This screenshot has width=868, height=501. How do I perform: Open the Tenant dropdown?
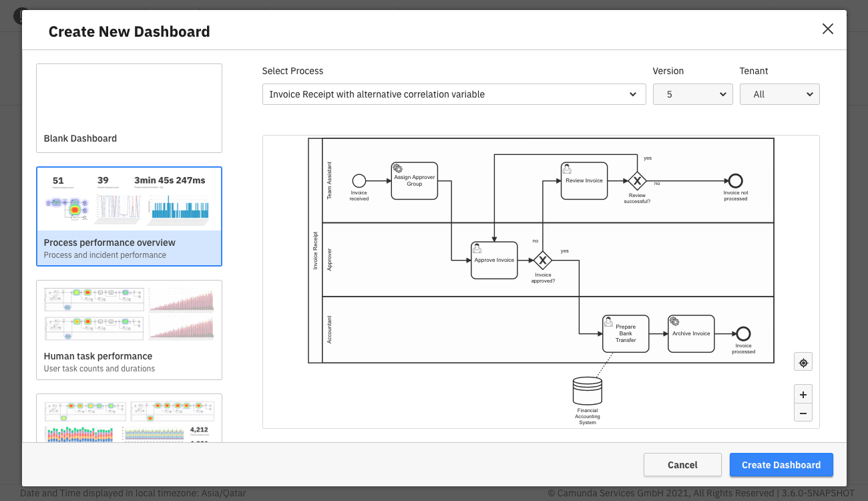(x=779, y=94)
